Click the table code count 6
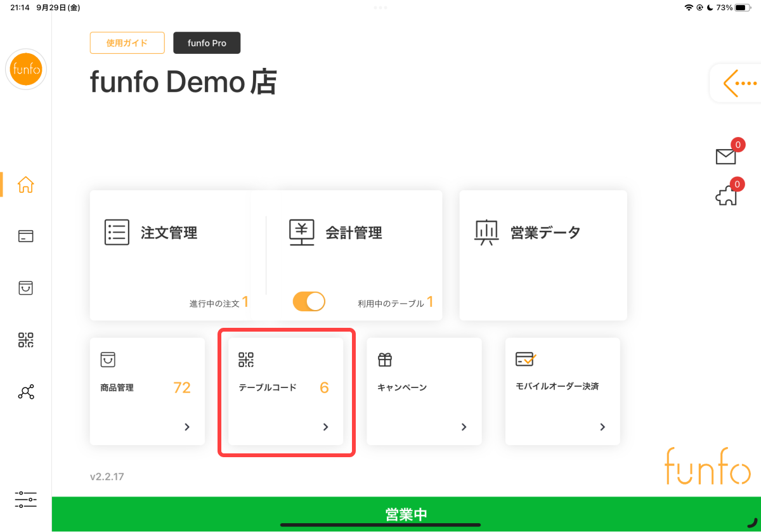The image size is (761, 532). tap(324, 387)
